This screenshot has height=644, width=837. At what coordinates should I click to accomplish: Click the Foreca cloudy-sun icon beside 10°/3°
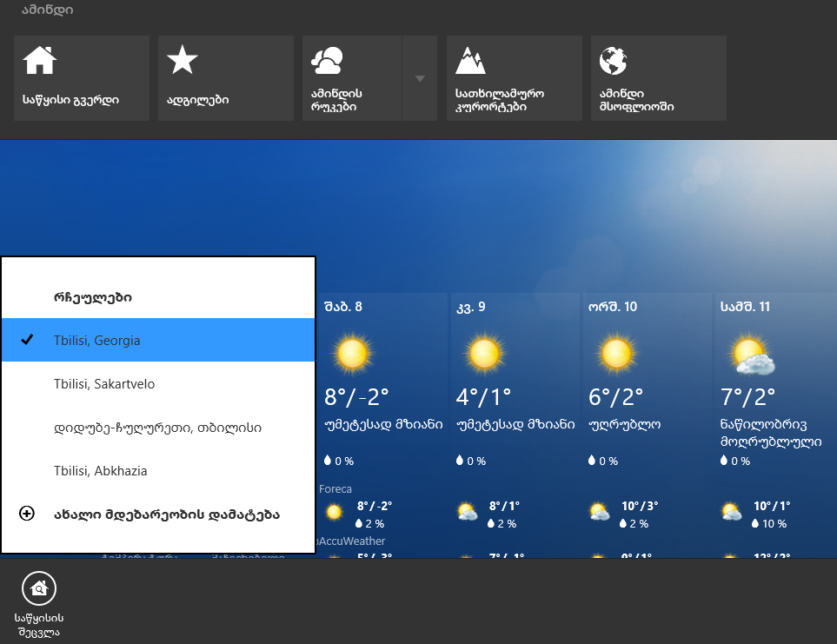(599, 512)
